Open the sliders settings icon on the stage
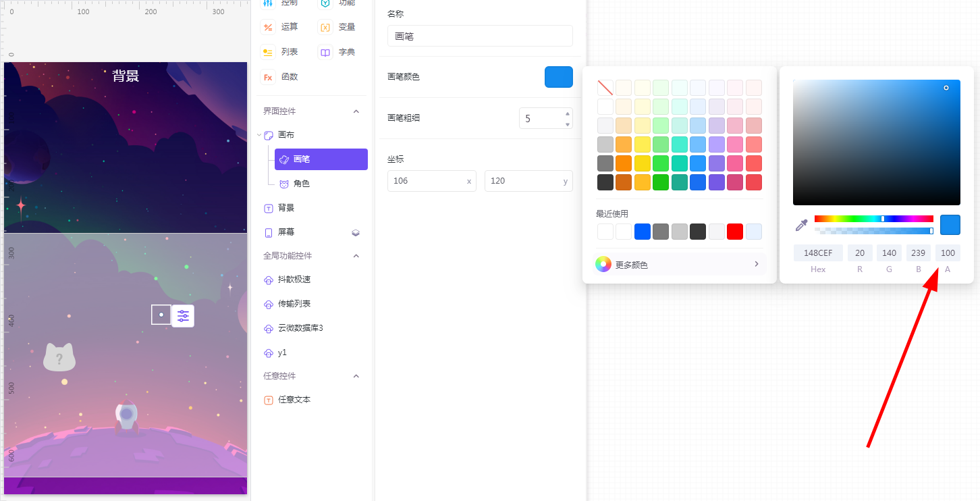The image size is (980, 501). [183, 315]
